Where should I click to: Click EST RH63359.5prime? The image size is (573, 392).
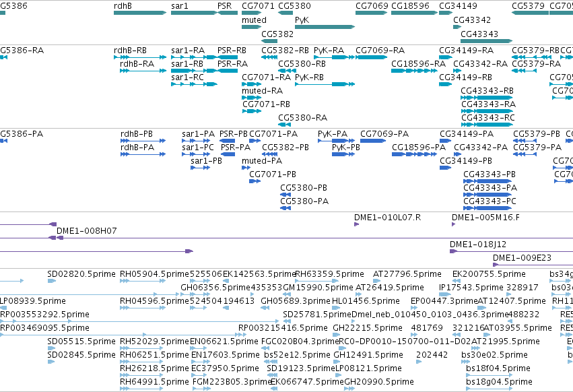[x=329, y=274]
